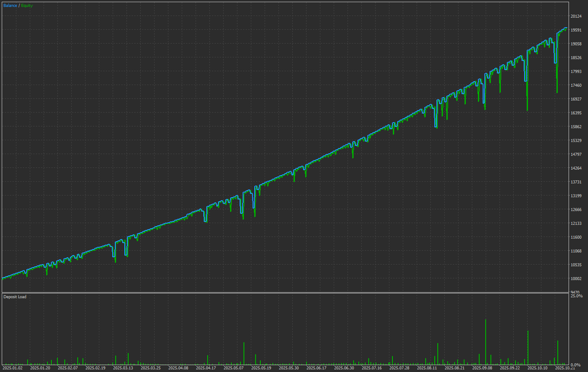The width and height of the screenshot is (588, 372).
Task: Click the 10002 axis label
Action: tap(575, 279)
